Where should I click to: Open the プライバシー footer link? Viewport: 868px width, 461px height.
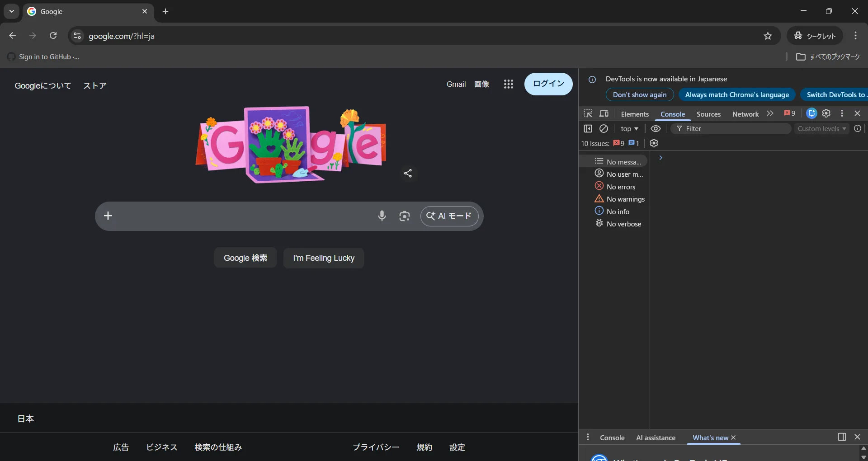376,447
